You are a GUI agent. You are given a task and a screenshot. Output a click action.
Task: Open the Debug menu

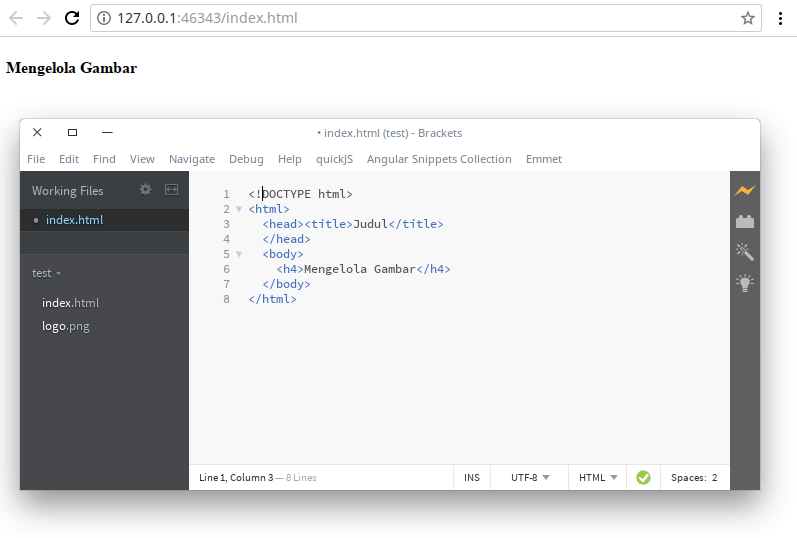point(246,159)
